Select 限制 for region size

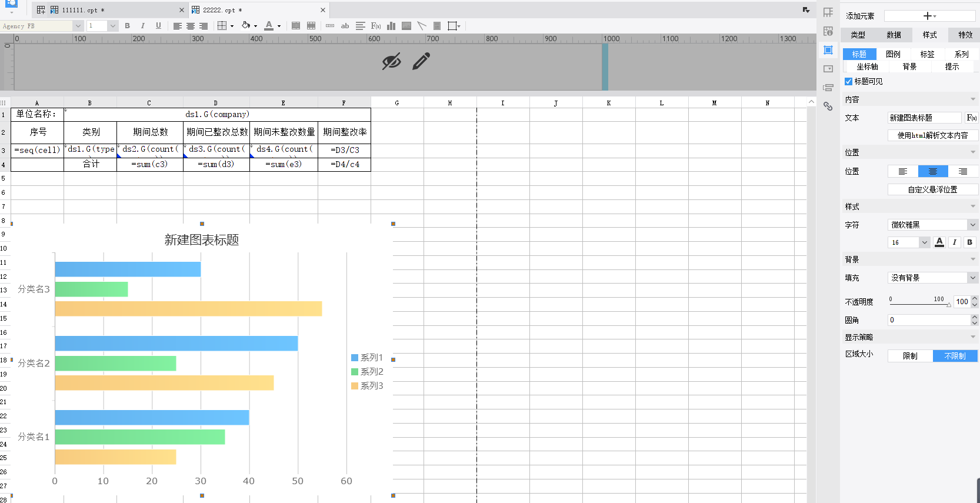[910, 356]
